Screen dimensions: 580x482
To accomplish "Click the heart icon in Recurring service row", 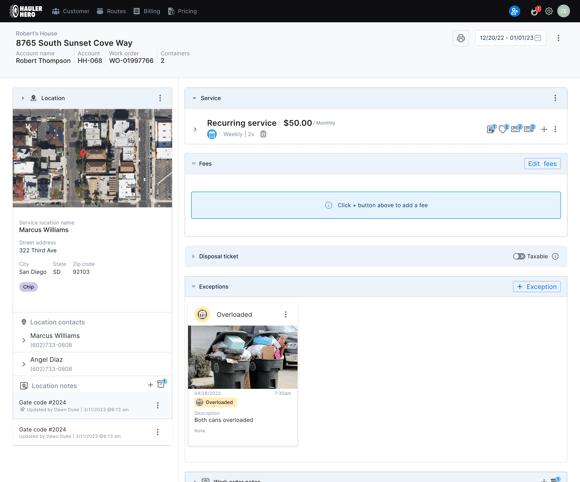I will (503, 129).
